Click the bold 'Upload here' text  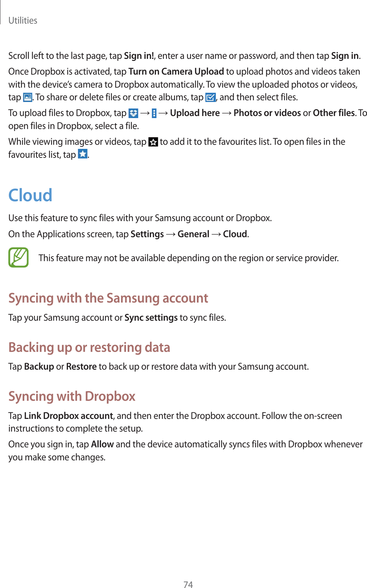195,113
